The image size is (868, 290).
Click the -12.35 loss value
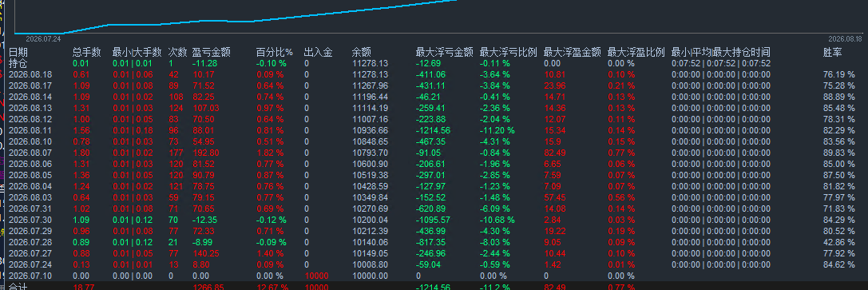point(204,220)
